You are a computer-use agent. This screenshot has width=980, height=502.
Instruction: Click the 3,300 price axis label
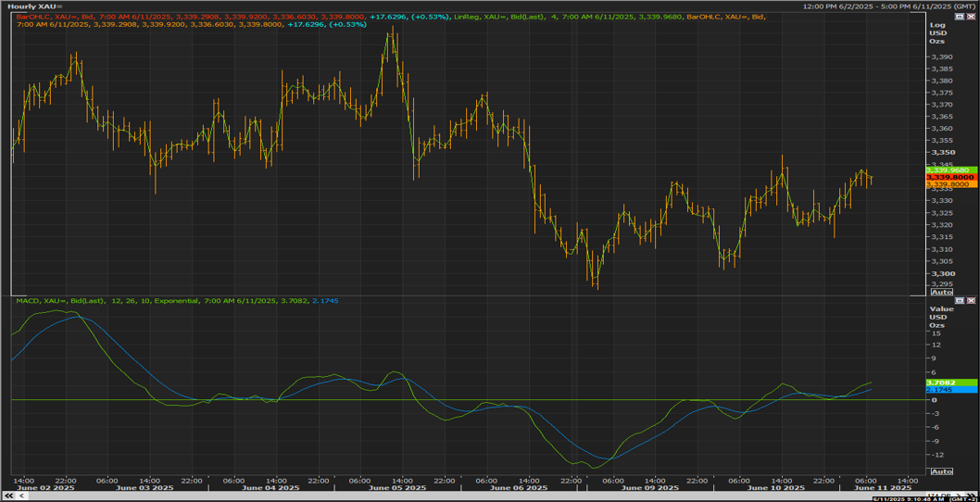[941, 274]
